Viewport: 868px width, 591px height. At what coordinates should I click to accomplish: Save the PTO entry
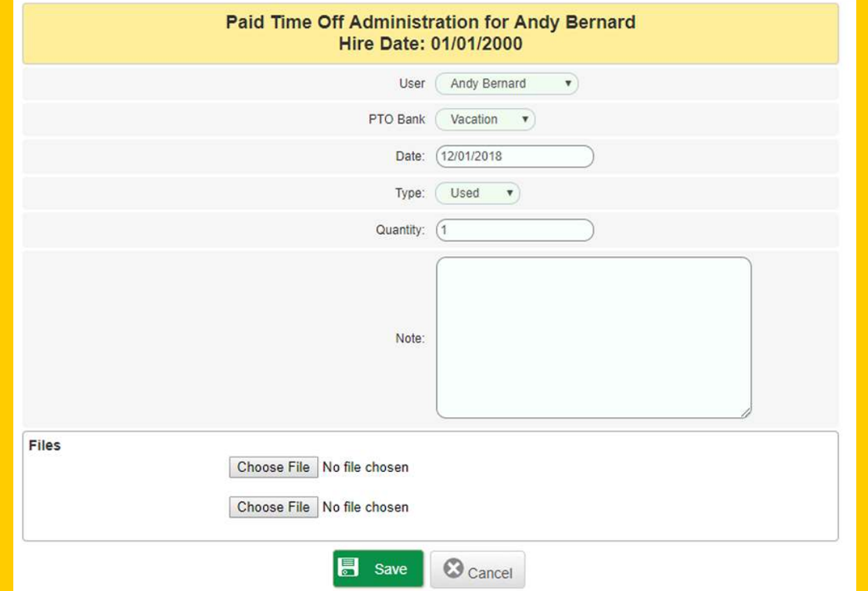tap(378, 568)
